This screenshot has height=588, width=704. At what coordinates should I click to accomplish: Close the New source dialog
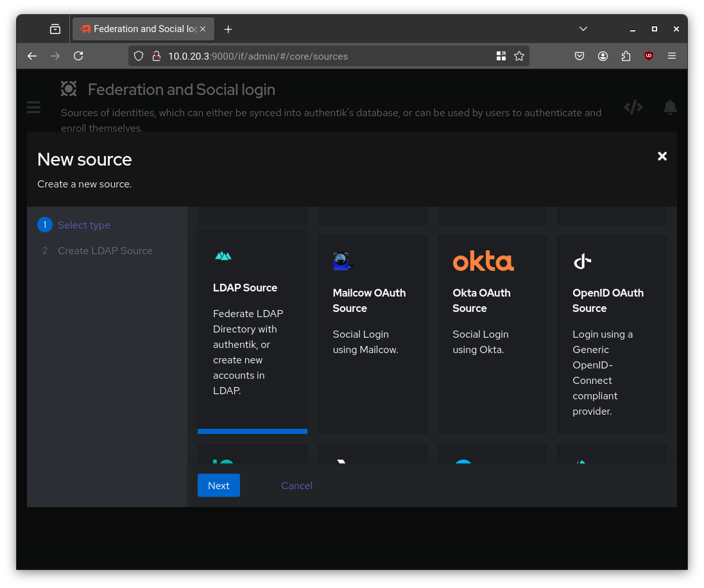point(662,157)
